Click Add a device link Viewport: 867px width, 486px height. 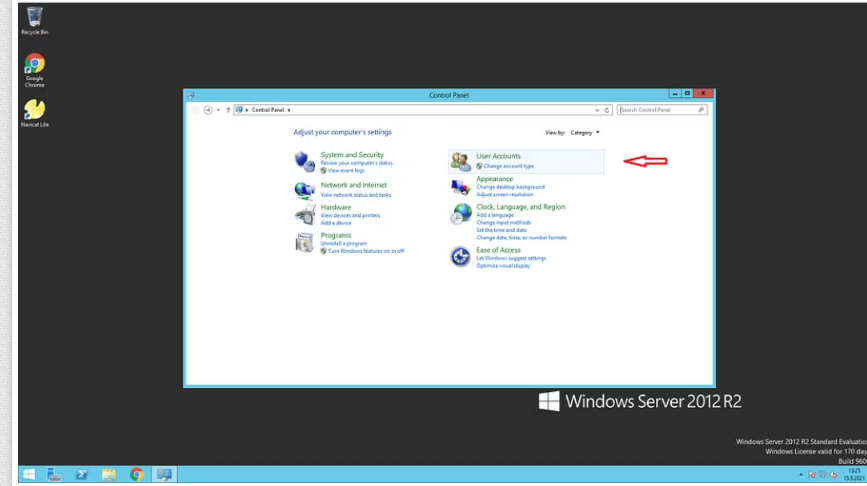click(336, 223)
